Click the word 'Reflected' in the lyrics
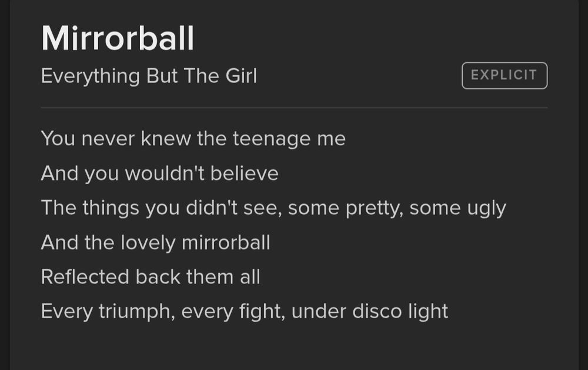Screen dimensions: 588x370 (x=85, y=277)
